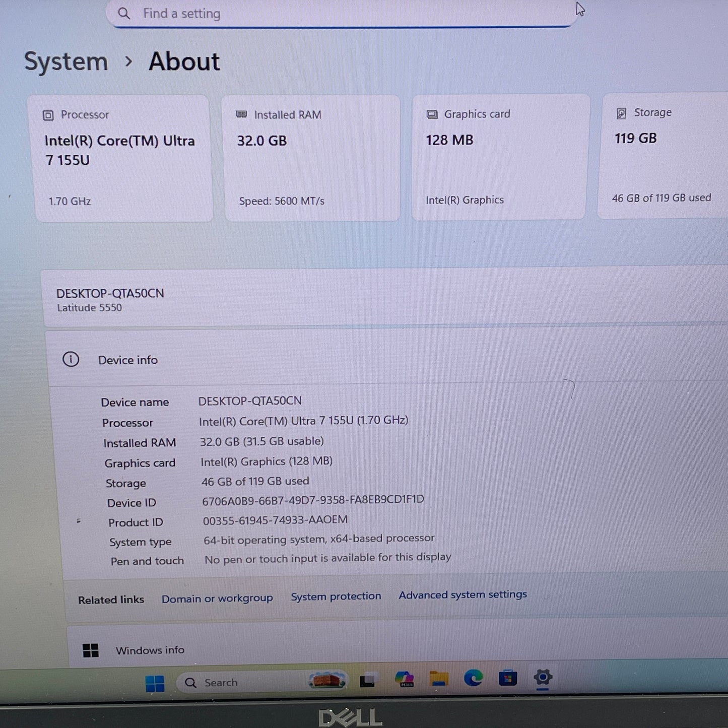
Task: Select the Device ID value 6706A0B9
Action: [313, 500]
